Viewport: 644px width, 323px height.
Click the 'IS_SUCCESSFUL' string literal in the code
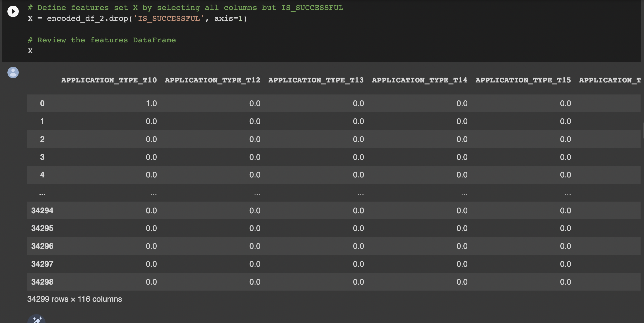point(169,18)
